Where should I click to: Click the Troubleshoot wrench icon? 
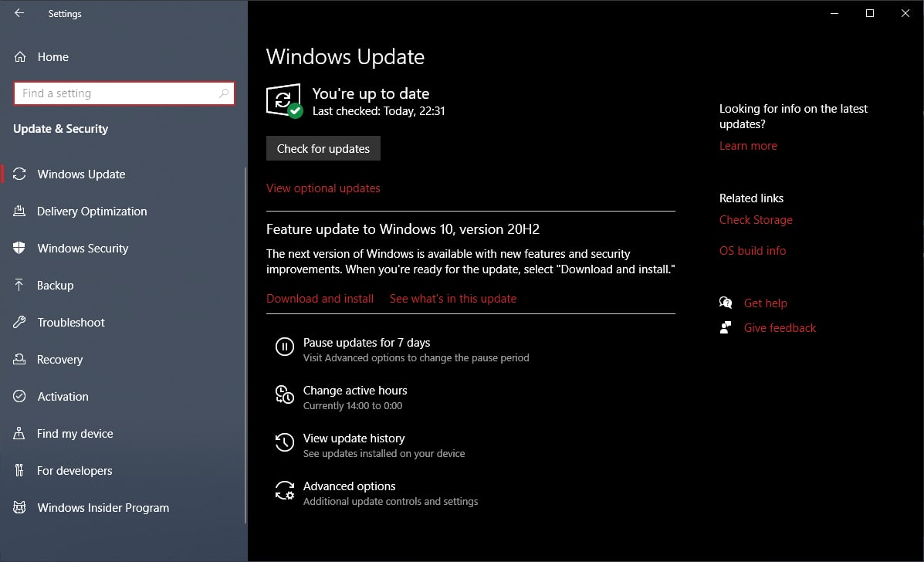tap(19, 322)
